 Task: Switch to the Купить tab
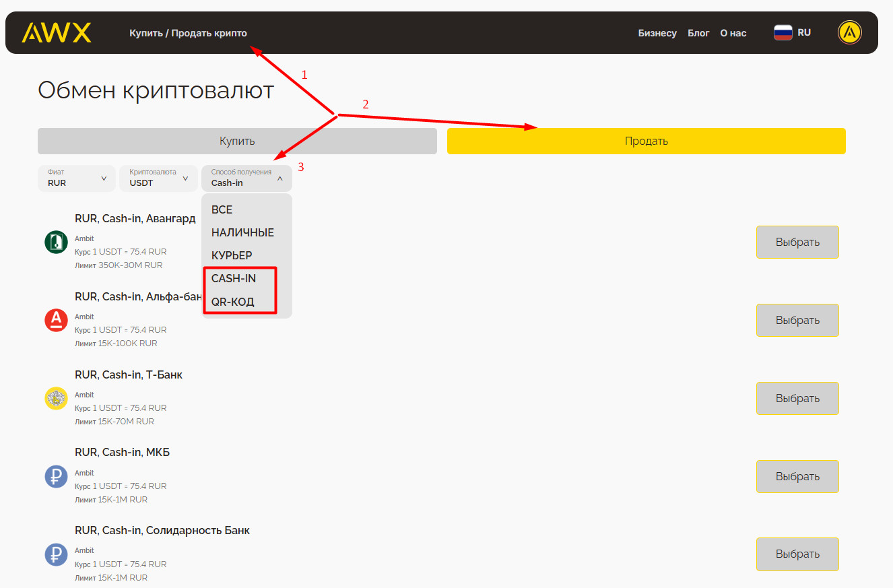coord(237,141)
